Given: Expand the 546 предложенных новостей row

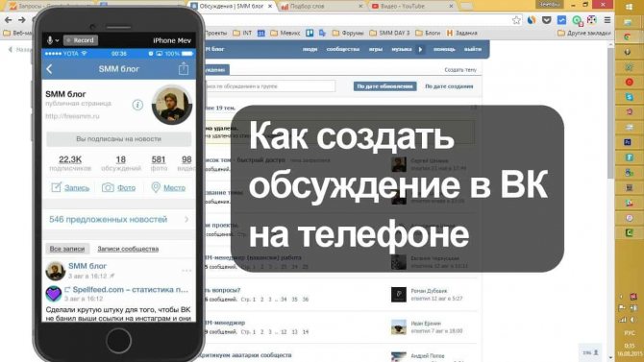Looking at the screenshot, I should (118, 220).
